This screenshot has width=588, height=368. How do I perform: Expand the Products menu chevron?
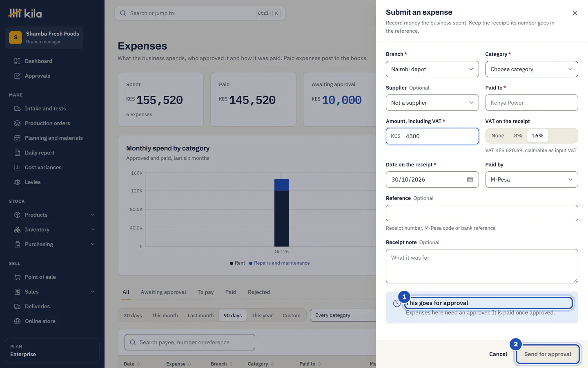[93, 215]
